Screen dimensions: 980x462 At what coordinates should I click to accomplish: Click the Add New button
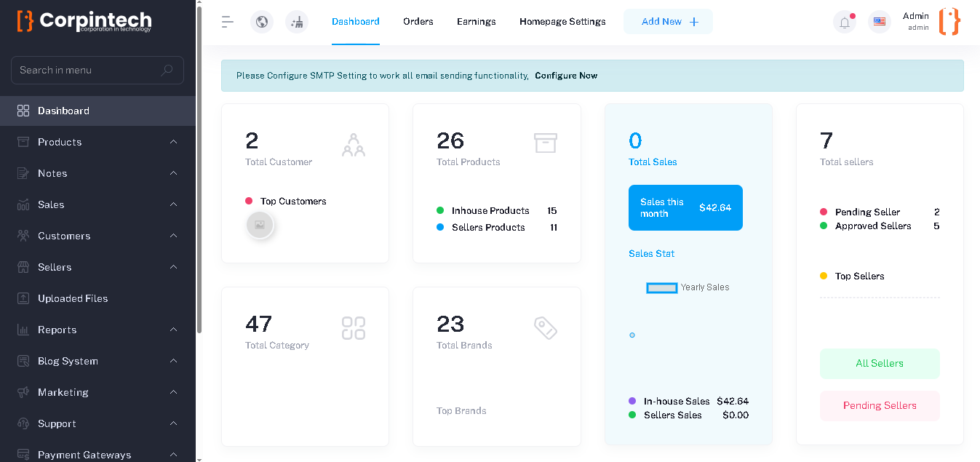(x=669, y=22)
